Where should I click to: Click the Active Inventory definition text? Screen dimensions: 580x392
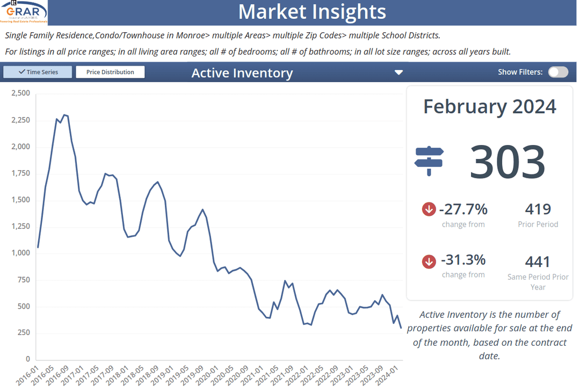pyautogui.click(x=489, y=335)
